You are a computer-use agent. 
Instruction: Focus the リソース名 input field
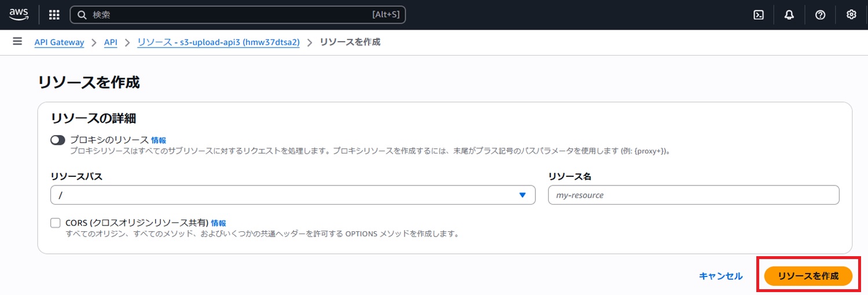pos(694,195)
